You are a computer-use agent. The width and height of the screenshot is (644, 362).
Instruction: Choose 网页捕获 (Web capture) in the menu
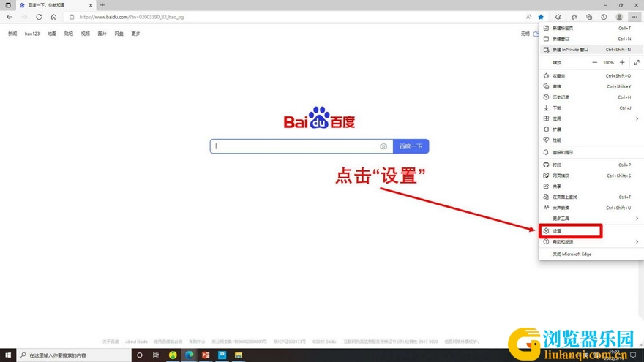tap(591, 176)
